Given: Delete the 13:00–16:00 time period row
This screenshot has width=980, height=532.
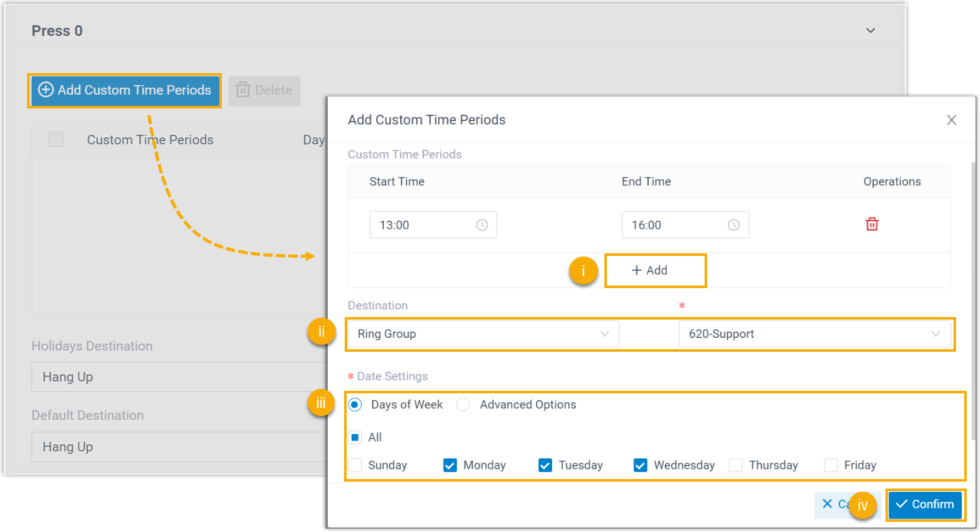Looking at the screenshot, I should point(872,224).
